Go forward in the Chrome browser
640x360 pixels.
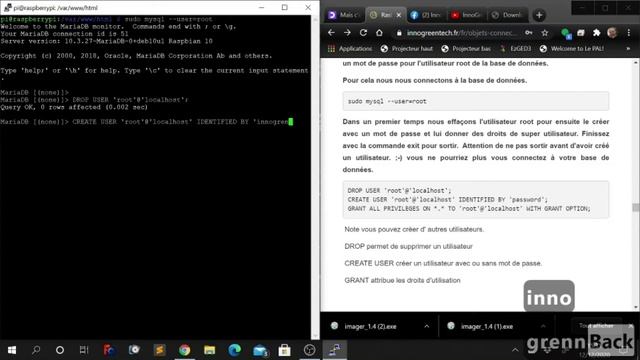[347, 33]
